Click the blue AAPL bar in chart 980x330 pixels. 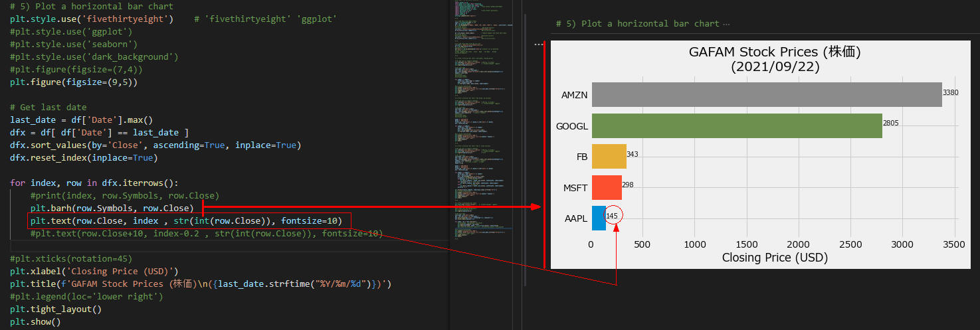[x=599, y=218]
